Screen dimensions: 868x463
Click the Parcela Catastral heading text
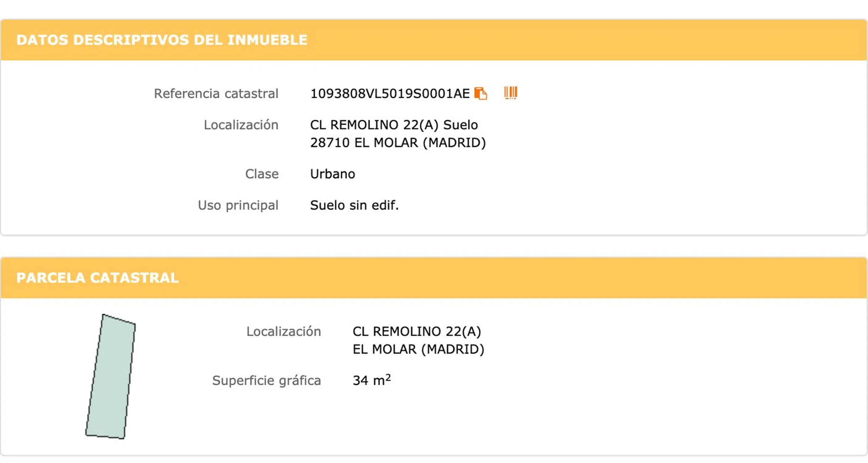coord(98,278)
